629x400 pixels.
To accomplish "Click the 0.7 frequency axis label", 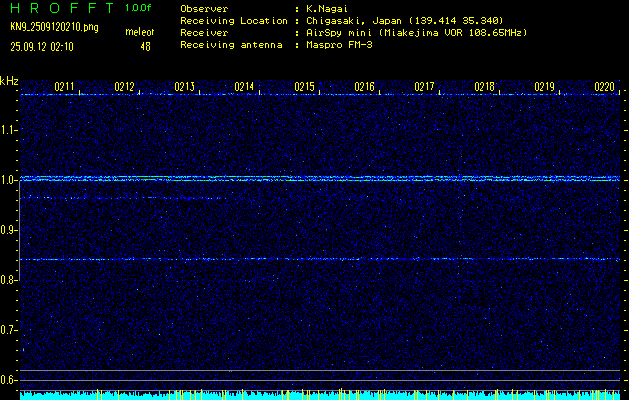I will pos(8,330).
